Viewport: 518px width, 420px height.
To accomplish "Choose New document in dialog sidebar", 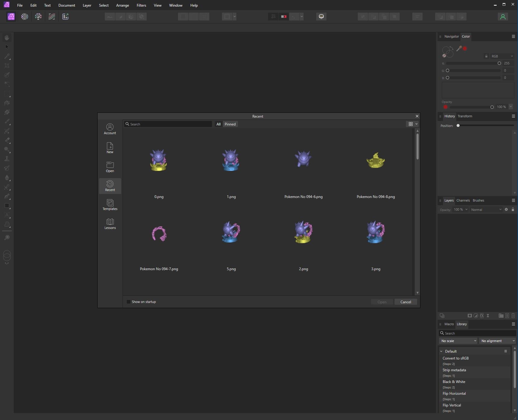I will click(x=110, y=148).
